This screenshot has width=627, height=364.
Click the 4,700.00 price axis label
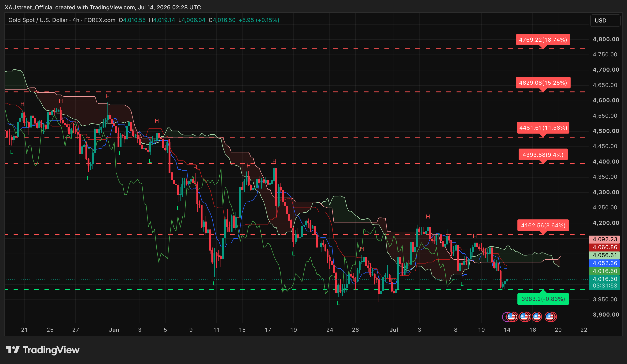[x=606, y=70]
